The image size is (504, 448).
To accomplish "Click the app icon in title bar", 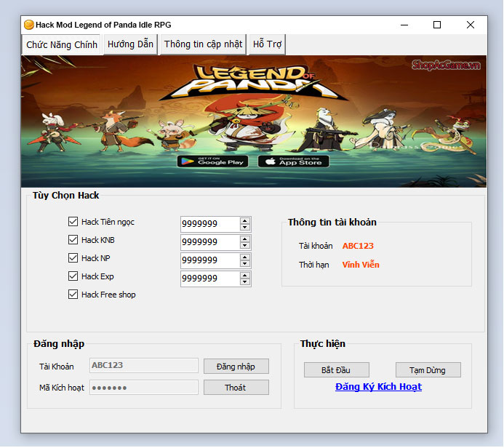I will pyautogui.click(x=29, y=25).
